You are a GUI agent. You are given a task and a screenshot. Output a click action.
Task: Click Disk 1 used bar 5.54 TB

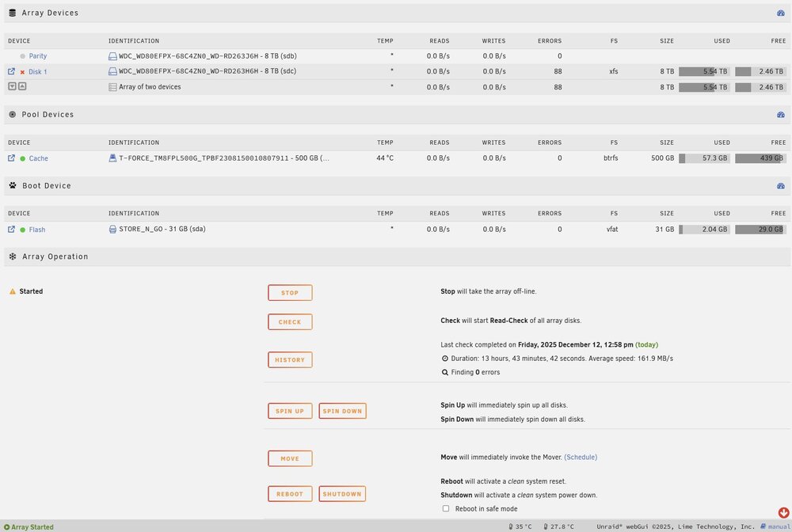(704, 72)
